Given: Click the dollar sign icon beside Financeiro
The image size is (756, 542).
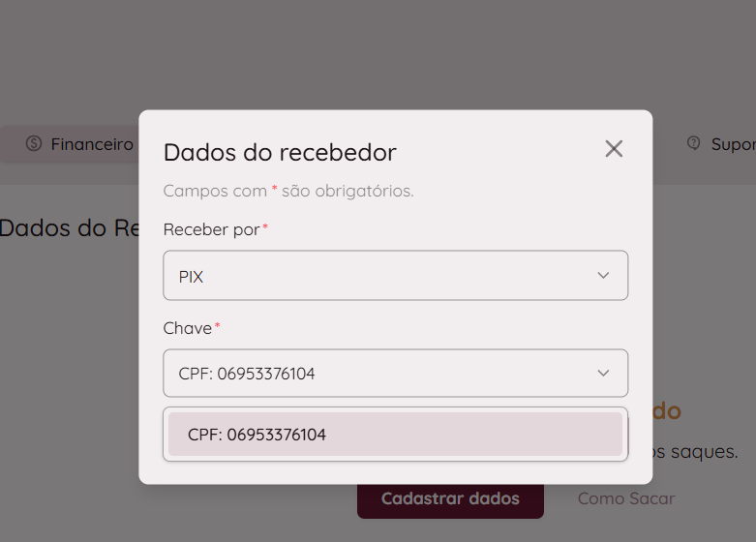Looking at the screenshot, I should tap(34, 144).
